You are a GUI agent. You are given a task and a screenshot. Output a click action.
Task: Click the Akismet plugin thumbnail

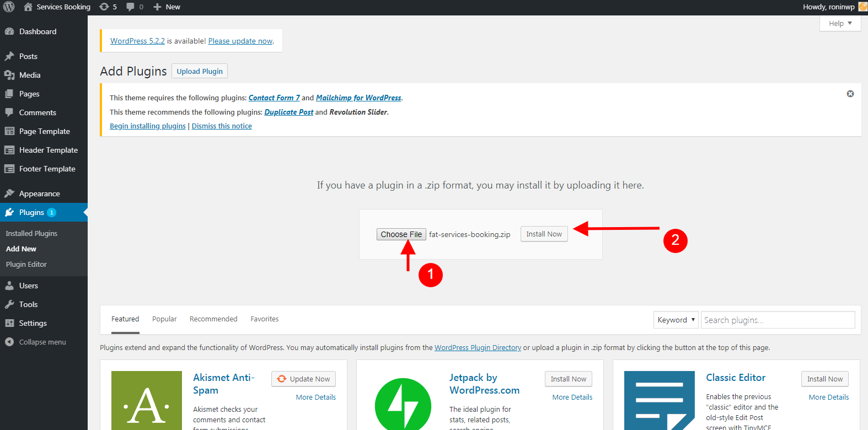click(x=147, y=400)
